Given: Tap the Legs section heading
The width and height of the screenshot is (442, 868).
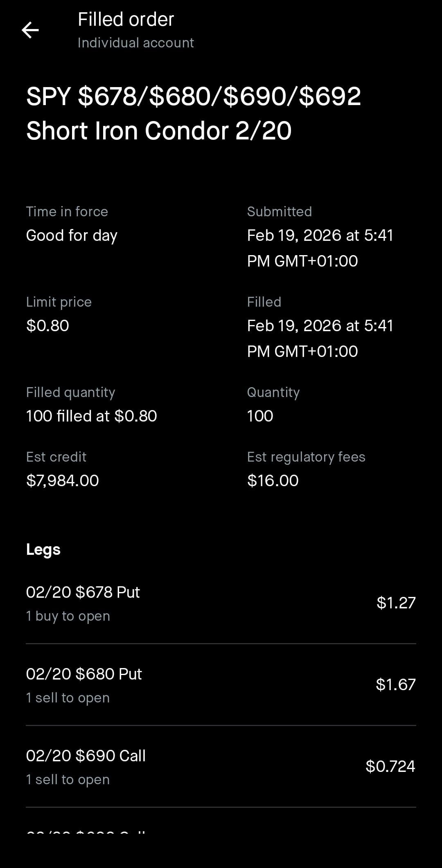Looking at the screenshot, I should [x=43, y=550].
